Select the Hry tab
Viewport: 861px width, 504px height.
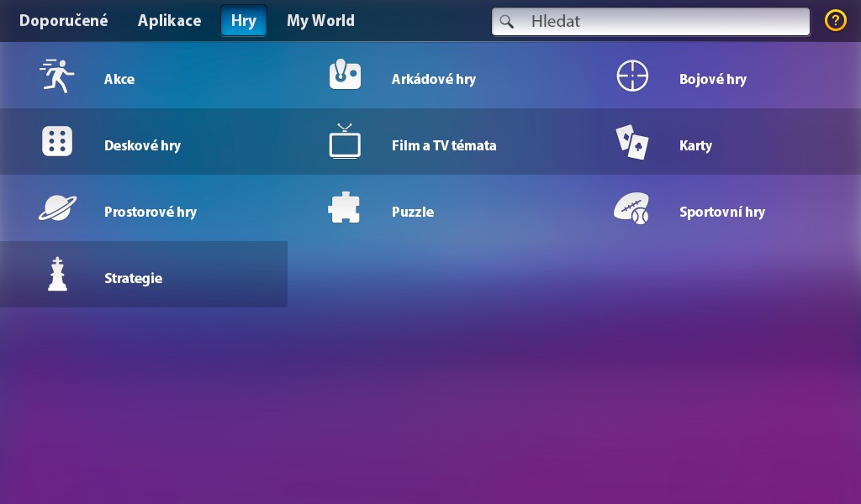[244, 21]
